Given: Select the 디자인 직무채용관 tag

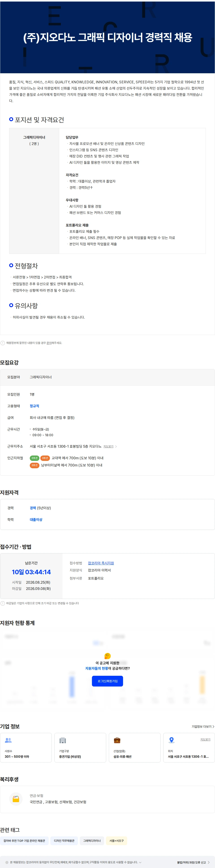Looking at the screenshot, I should 64,841.
